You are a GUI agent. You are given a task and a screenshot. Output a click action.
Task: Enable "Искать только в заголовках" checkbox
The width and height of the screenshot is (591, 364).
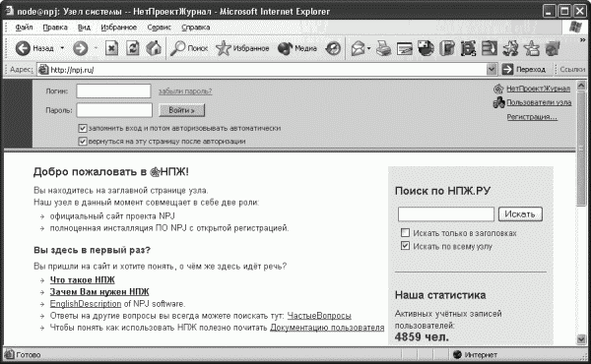405,232
